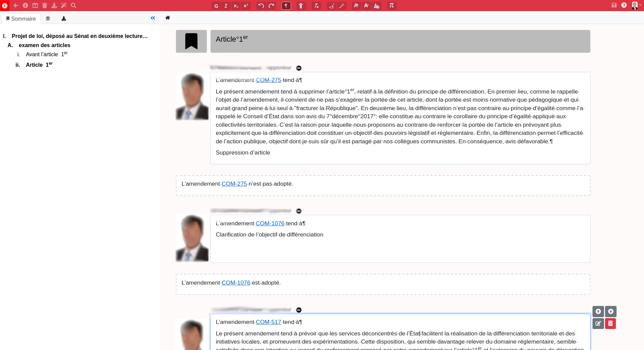The height and width of the screenshot is (350, 644).
Task: Click inside the COM-275 n'est pas adopté box
Action: pos(383,185)
